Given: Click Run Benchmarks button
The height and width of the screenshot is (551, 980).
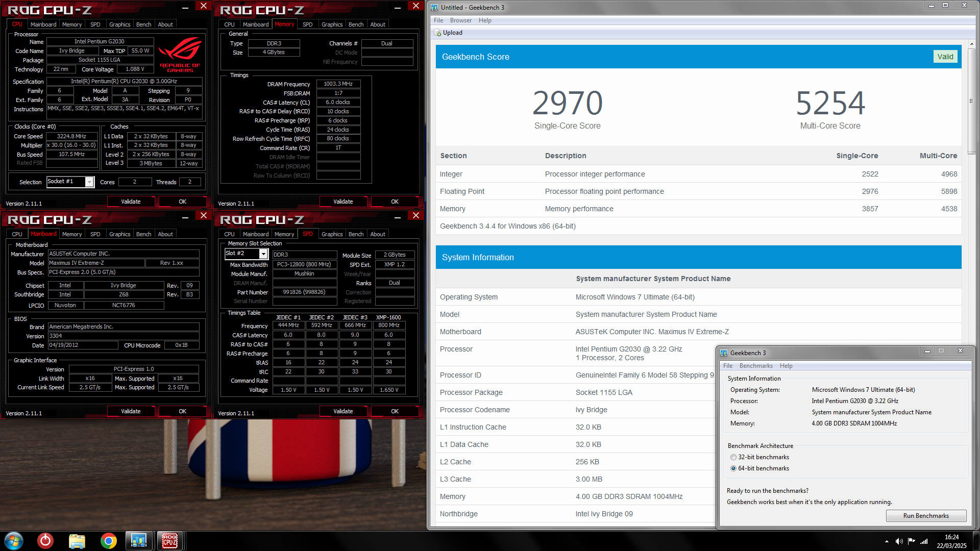Looking at the screenshot, I should 926,516.
